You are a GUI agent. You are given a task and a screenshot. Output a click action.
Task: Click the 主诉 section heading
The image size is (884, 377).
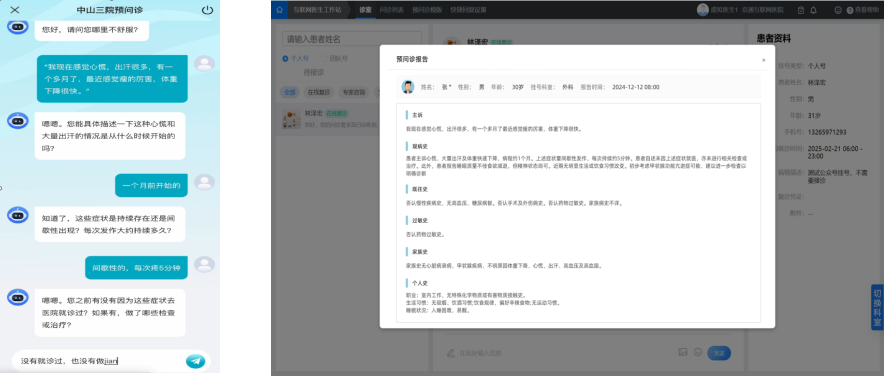pos(417,114)
